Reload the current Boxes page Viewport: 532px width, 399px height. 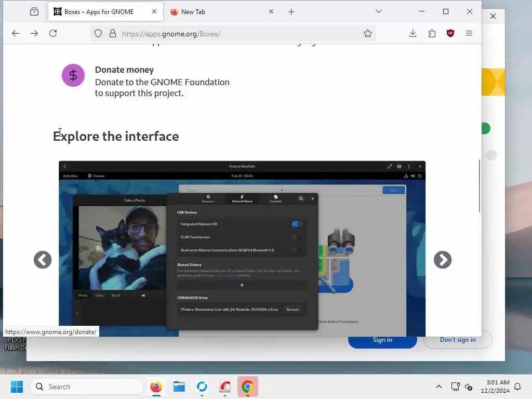tap(53, 33)
